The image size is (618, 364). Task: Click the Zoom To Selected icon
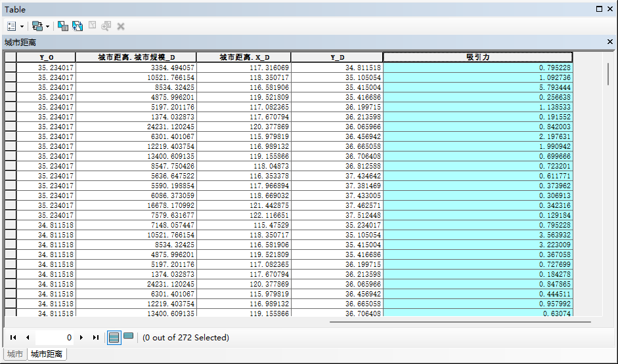point(106,26)
